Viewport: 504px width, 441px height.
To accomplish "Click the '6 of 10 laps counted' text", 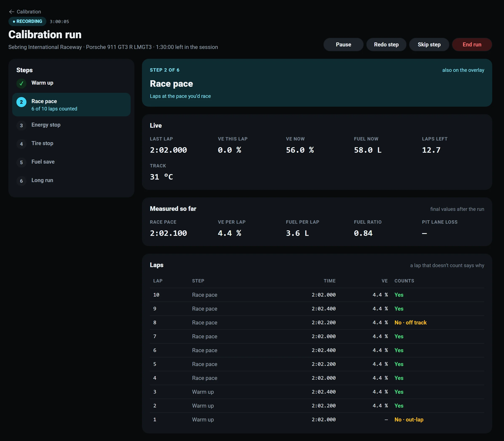I will (54, 109).
